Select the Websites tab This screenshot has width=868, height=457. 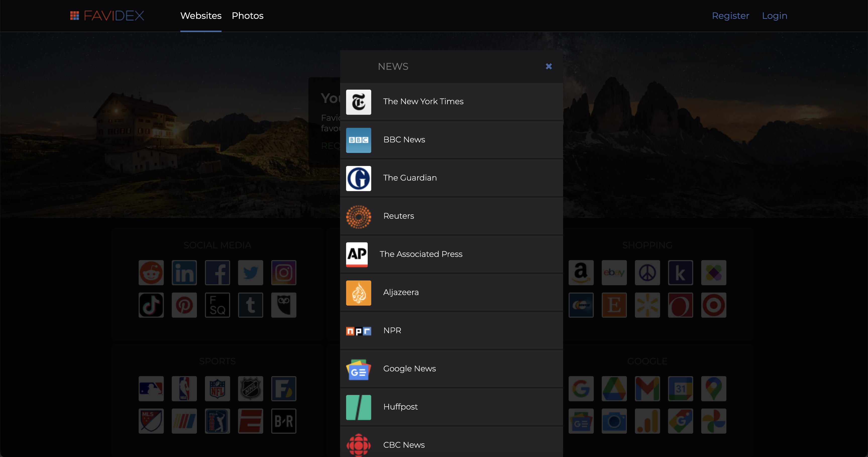201,16
